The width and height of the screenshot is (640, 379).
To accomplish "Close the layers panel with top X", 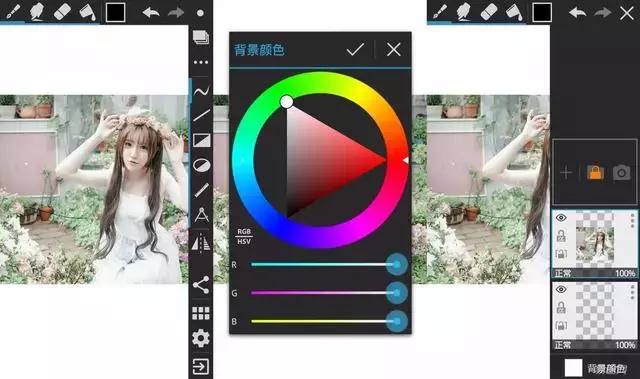I will [x=627, y=13].
